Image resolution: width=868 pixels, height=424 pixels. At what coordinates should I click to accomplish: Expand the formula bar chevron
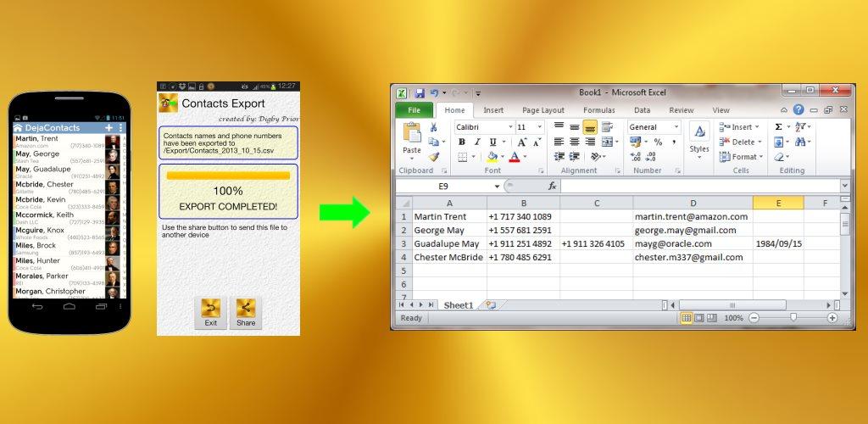tap(845, 186)
